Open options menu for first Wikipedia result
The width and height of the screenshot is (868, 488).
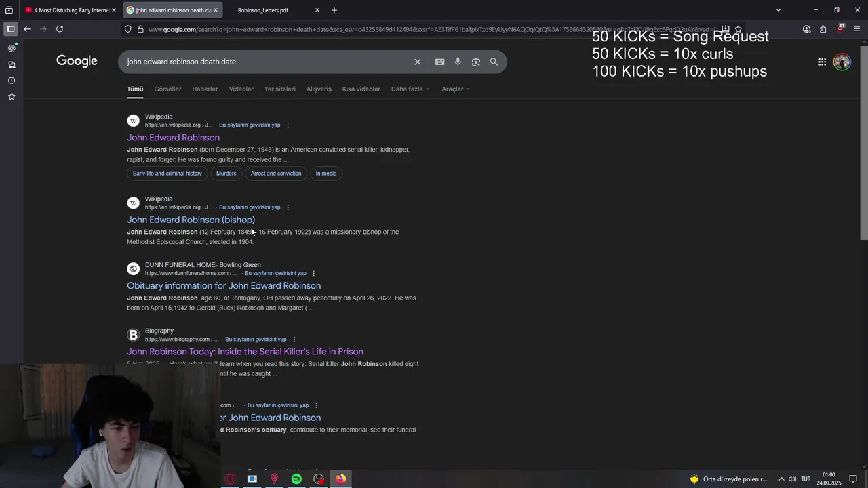tap(288, 125)
